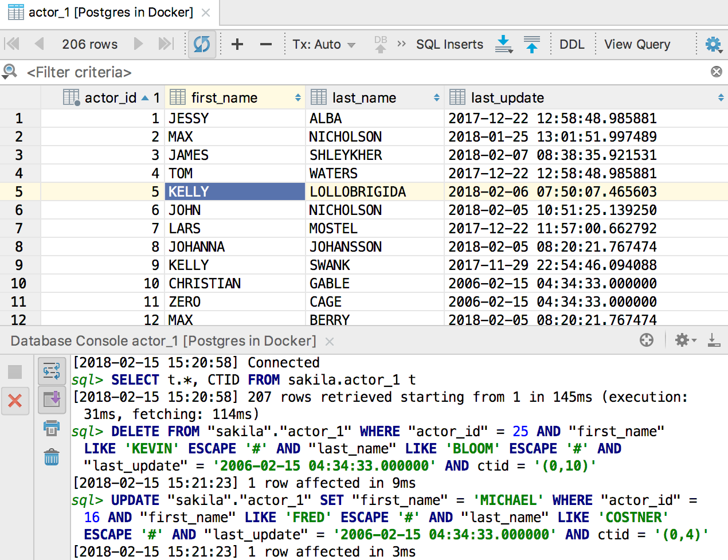The width and height of the screenshot is (728, 560).
Task: Click the DDL button
Action: (x=572, y=45)
